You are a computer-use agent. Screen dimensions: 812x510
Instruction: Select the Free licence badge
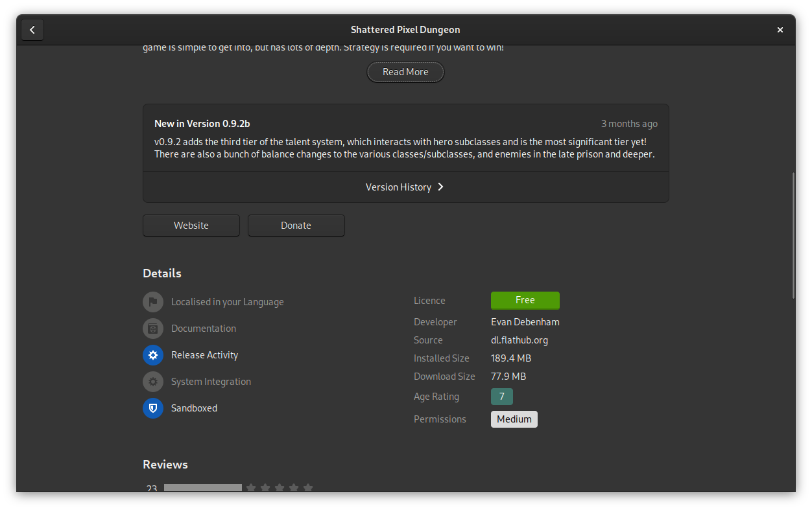pyautogui.click(x=525, y=300)
